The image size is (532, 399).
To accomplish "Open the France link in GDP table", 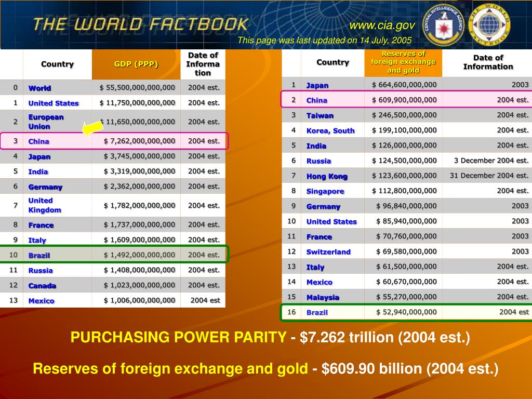I will 41,225.
